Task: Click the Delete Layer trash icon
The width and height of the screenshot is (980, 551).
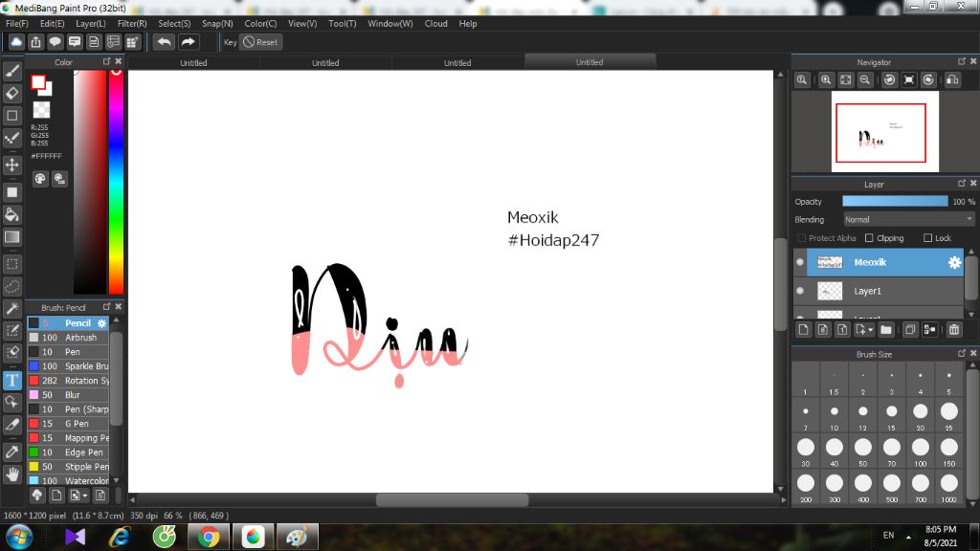Action: point(954,329)
